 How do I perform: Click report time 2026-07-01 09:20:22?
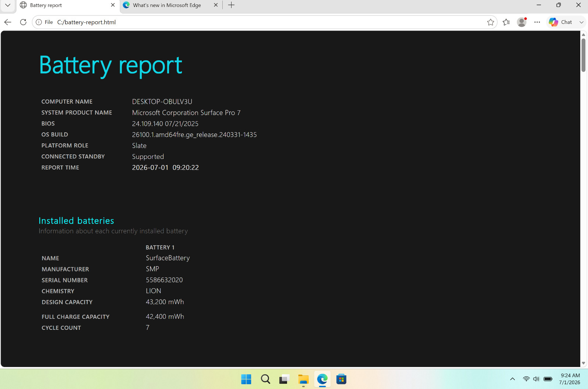pyautogui.click(x=165, y=168)
